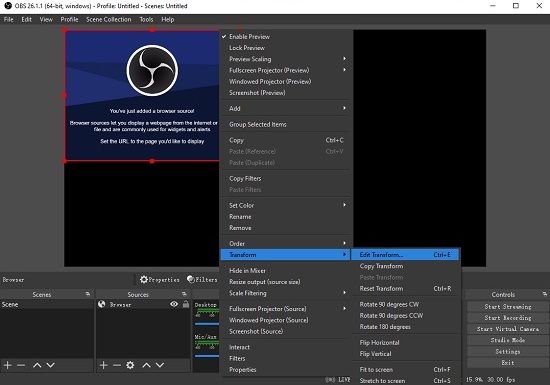Image resolution: width=550 pixels, height=385 pixels.
Task: Click Copy Filters in the context menu
Action: (285, 178)
